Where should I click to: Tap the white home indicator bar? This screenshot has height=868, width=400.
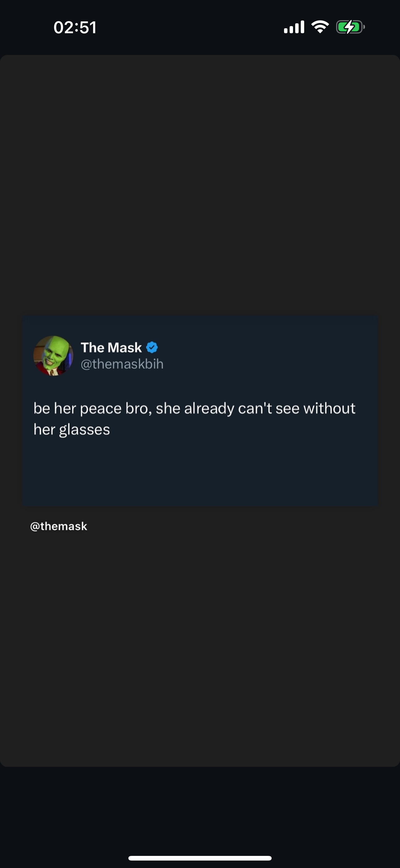tap(200, 858)
